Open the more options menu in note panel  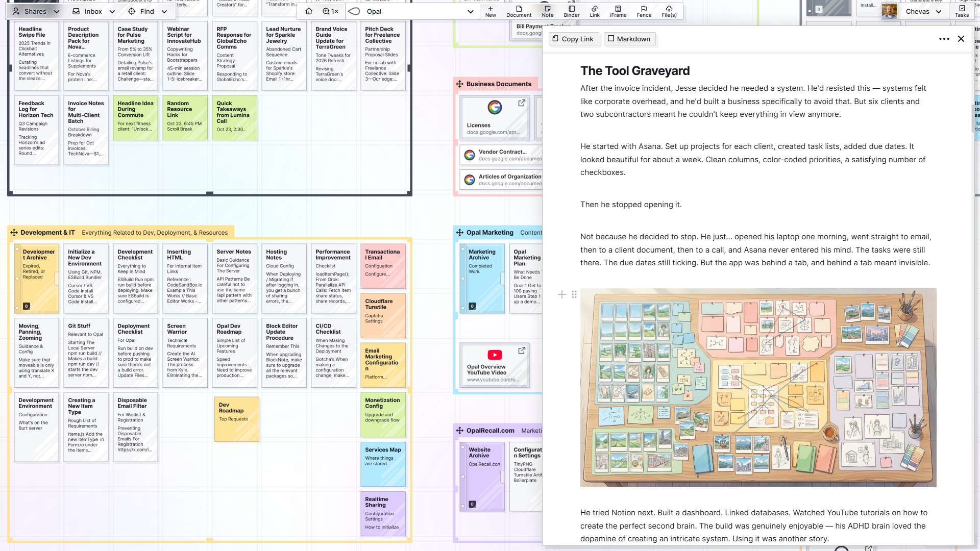(x=944, y=39)
